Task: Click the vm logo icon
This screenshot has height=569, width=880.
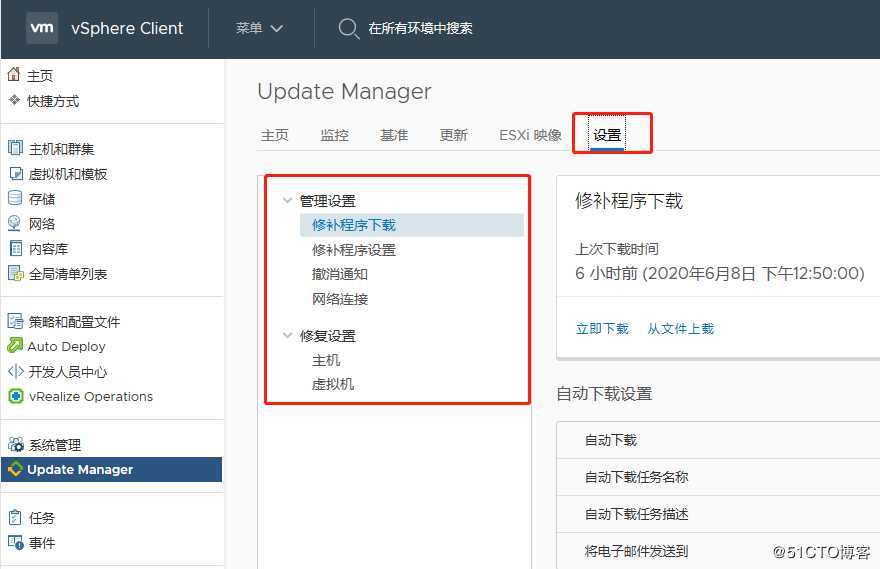Action: coord(42,27)
